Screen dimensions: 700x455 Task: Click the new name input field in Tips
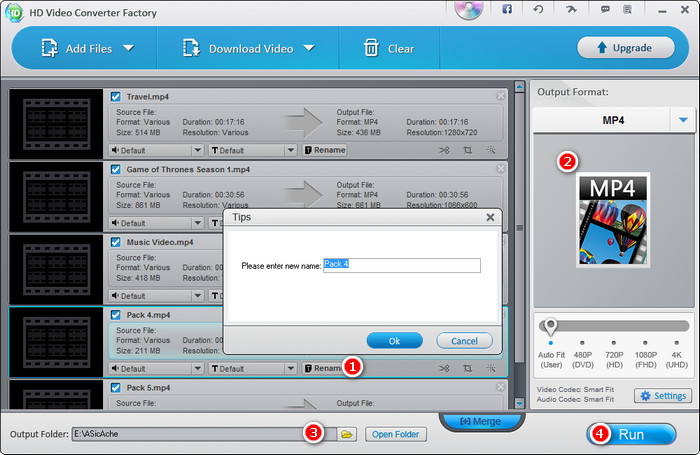pos(402,265)
